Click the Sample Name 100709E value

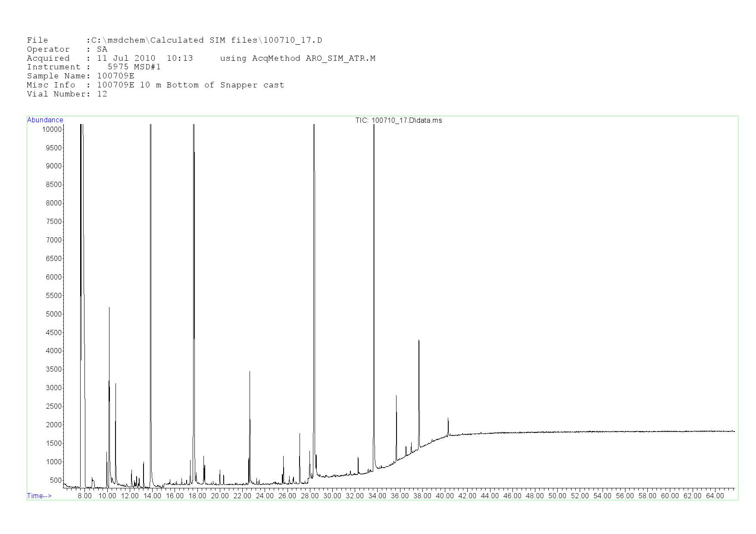coord(116,76)
